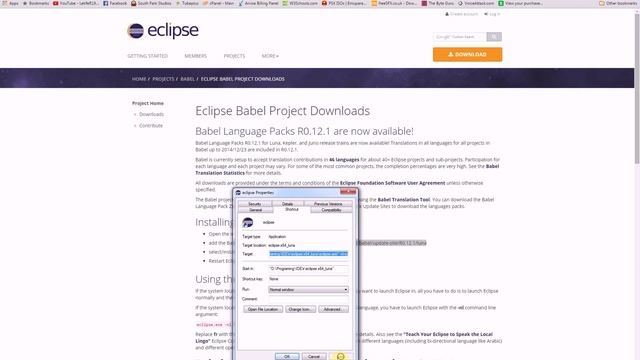Image resolution: width=640 pixels, height=360 pixels.
Task: Open the Projects menu item
Action: [234, 56]
